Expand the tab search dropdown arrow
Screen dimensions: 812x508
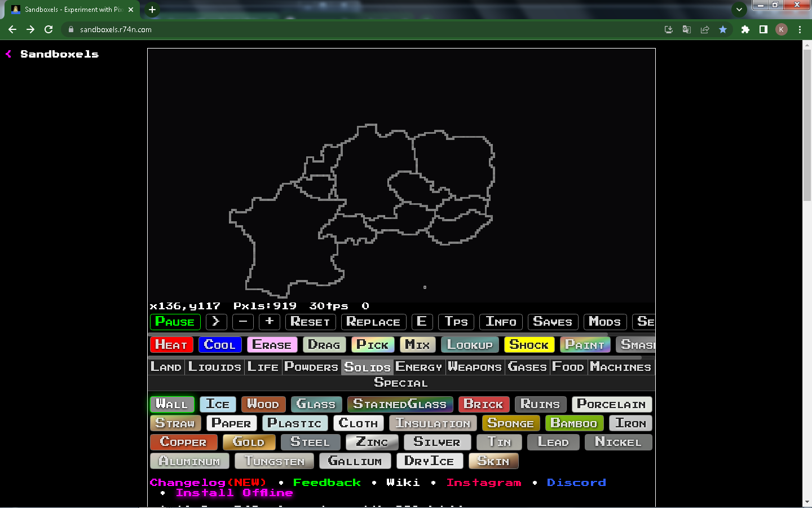pos(739,10)
